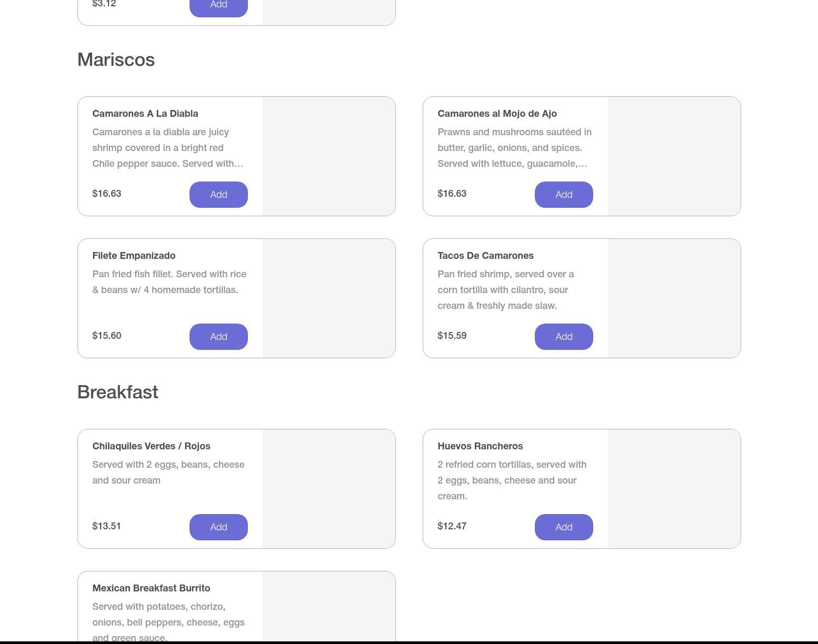Screen dimensions: 818x644
Task: Open Camarones al Mojo de Ajo title
Action: coord(497,114)
